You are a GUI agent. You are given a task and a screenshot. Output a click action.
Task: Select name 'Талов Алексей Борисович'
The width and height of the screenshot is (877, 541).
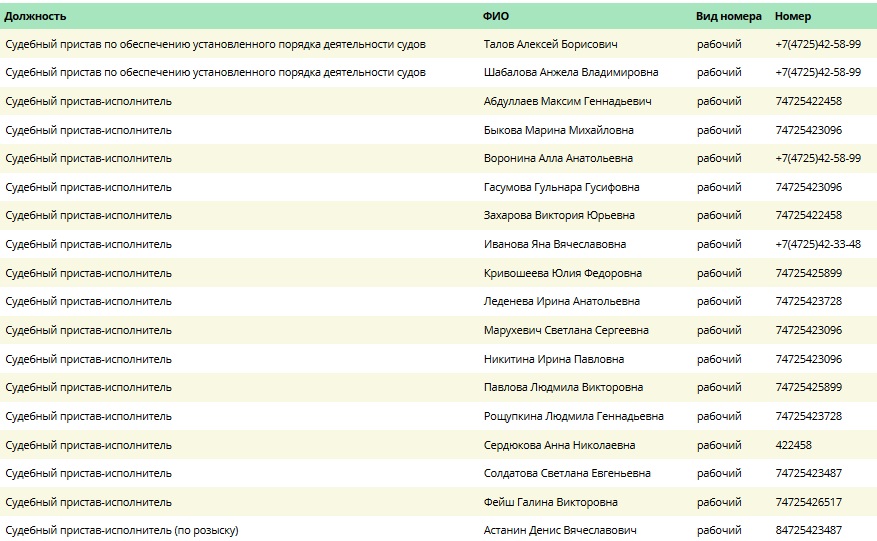click(x=550, y=44)
